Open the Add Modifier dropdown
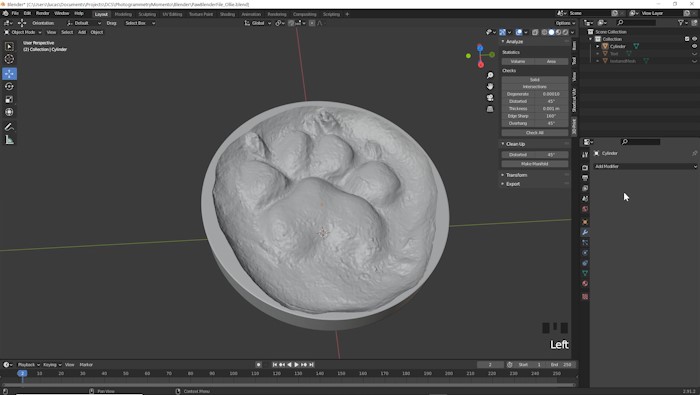The width and height of the screenshot is (700, 395). coord(646,166)
